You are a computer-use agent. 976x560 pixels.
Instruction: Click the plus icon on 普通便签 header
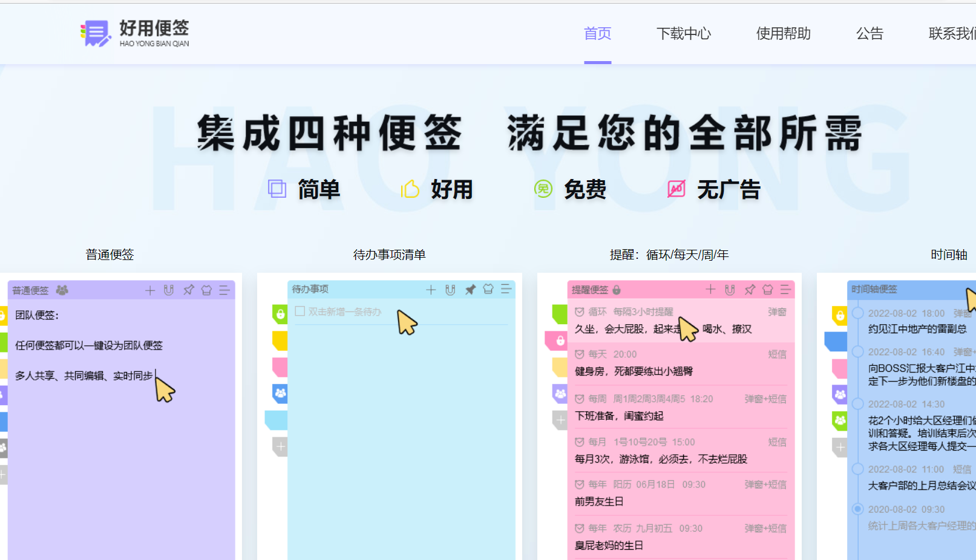[x=150, y=290]
